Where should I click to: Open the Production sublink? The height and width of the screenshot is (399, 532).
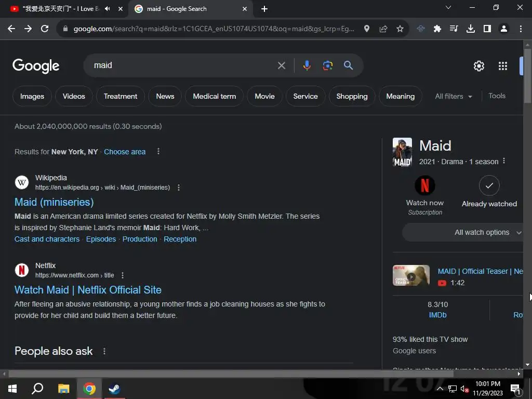click(140, 239)
